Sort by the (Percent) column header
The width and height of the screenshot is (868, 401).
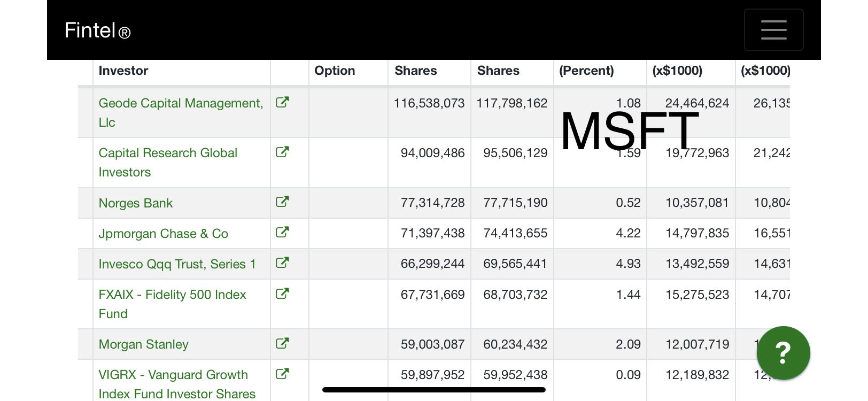[x=586, y=71]
